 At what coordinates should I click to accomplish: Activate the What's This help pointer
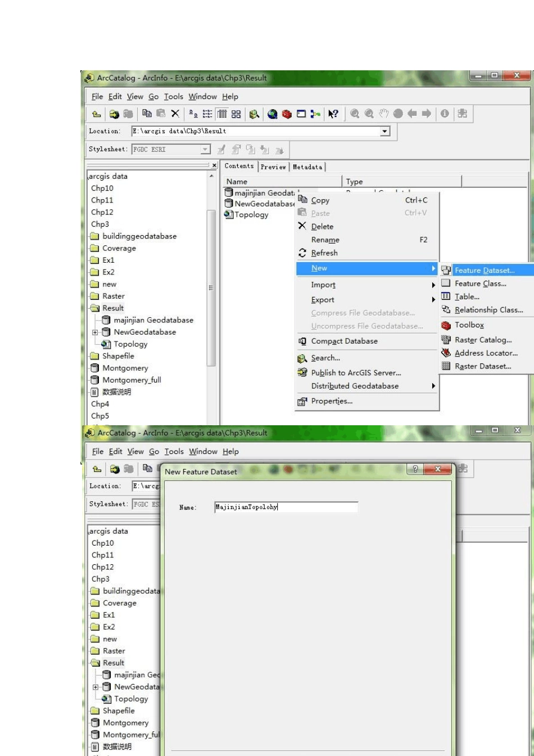pyautogui.click(x=333, y=114)
